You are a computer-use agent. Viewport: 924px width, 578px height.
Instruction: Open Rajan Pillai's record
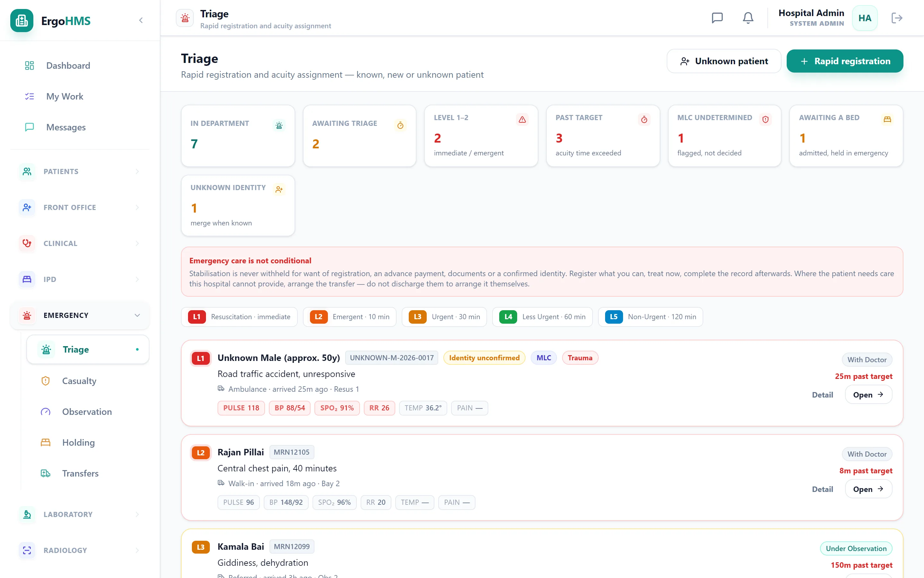click(x=868, y=489)
